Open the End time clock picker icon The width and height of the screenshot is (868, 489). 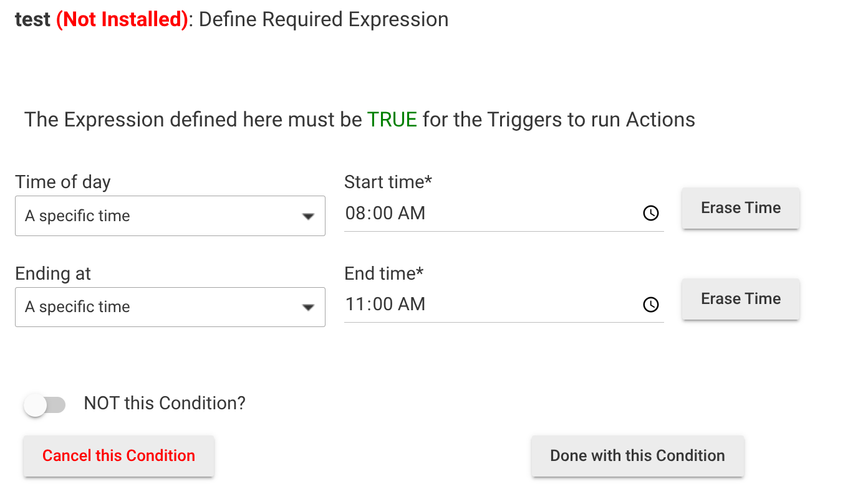pos(650,305)
